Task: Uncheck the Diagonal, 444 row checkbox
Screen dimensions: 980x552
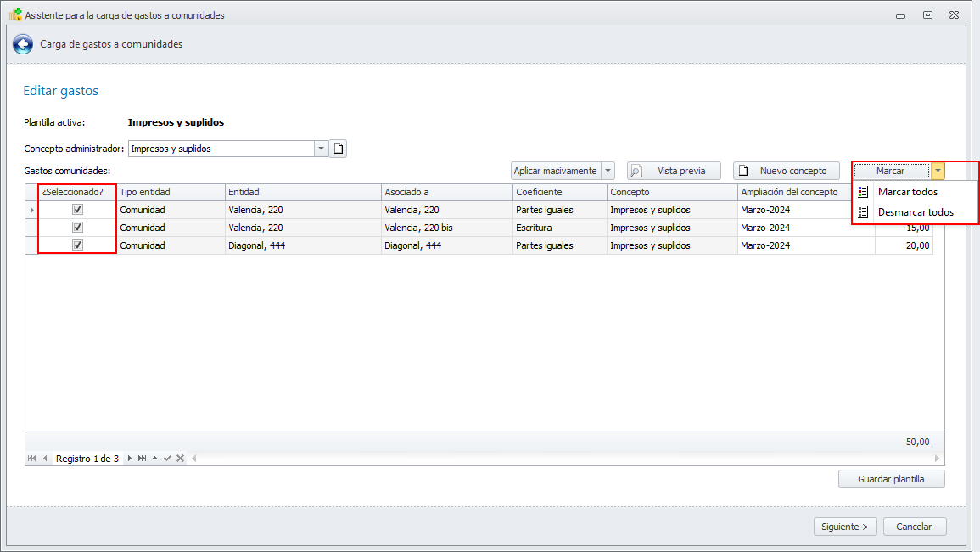Action: click(77, 245)
